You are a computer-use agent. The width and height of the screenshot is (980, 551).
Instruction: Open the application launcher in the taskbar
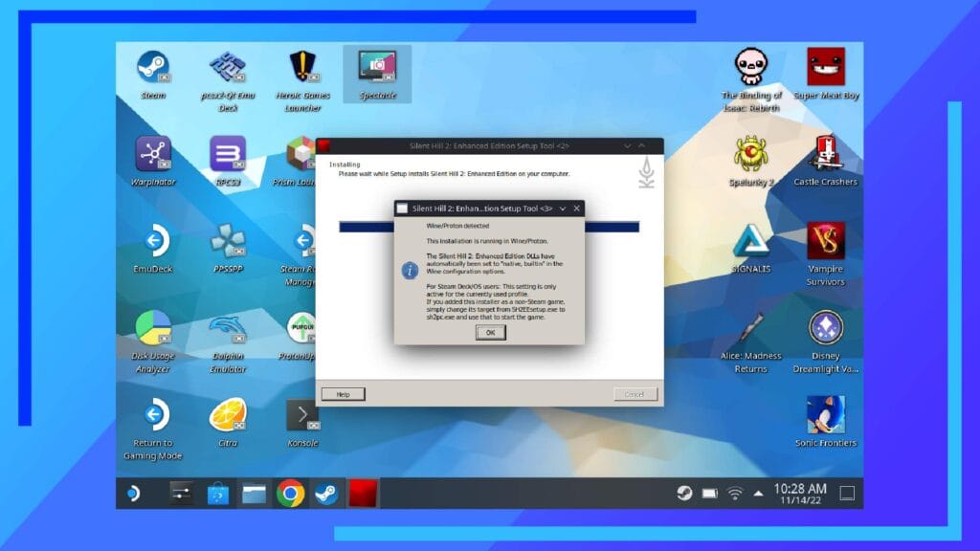[133, 494]
